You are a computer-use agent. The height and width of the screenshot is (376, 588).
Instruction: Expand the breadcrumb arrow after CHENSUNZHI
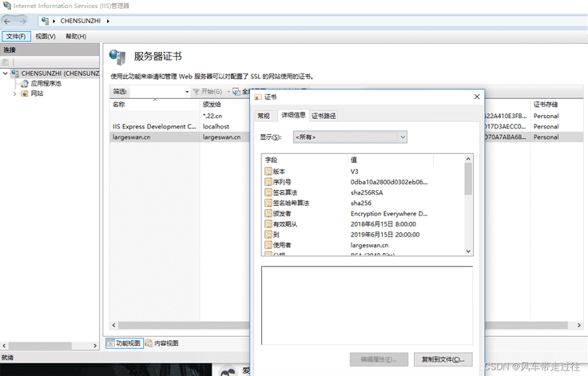point(108,21)
